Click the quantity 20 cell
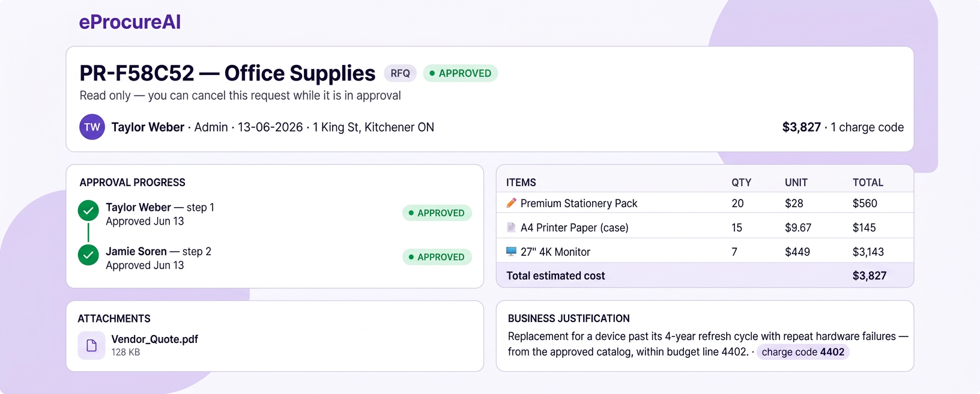The image size is (980, 394). point(737,204)
